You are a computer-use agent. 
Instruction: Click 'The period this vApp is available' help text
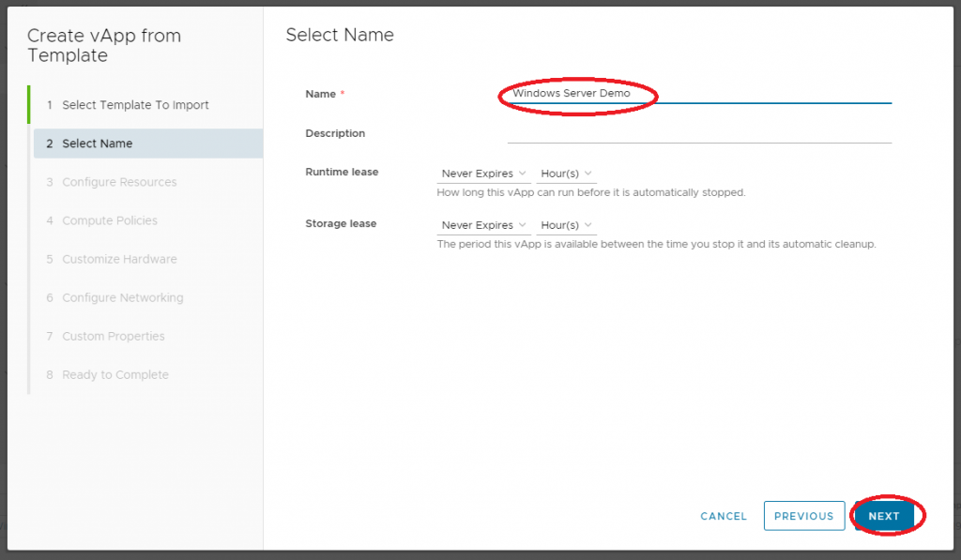[x=656, y=244]
